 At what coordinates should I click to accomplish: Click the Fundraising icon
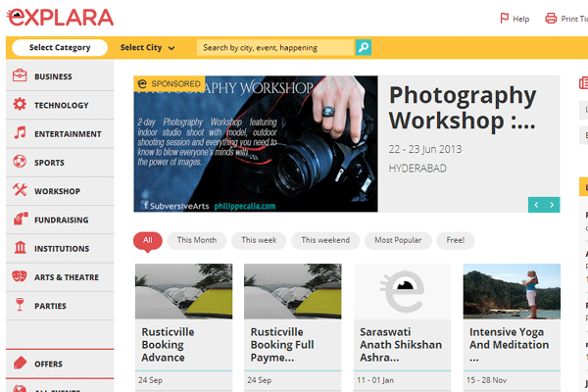[21, 219]
